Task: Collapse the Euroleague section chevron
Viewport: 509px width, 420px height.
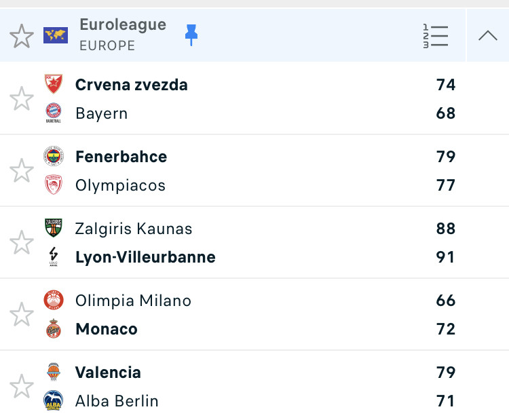Action: (487, 35)
